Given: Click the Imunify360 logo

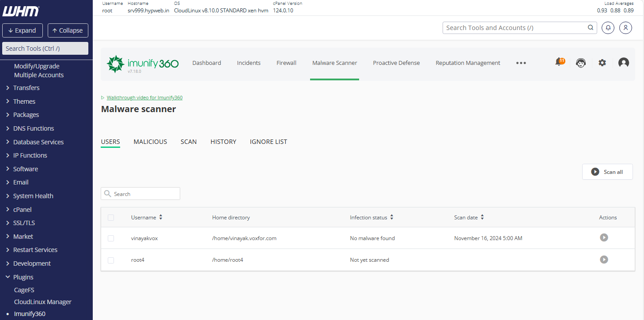Looking at the screenshot, I should 142,64.
